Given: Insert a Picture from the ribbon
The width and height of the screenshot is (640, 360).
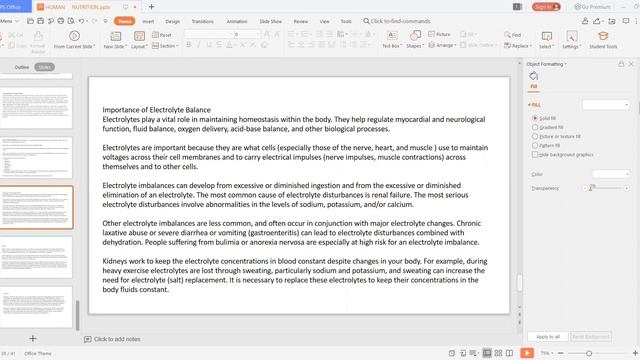Looking at the screenshot, I should (439, 34).
